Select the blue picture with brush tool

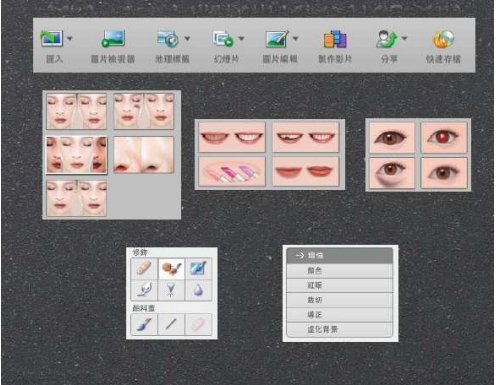coord(198,268)
